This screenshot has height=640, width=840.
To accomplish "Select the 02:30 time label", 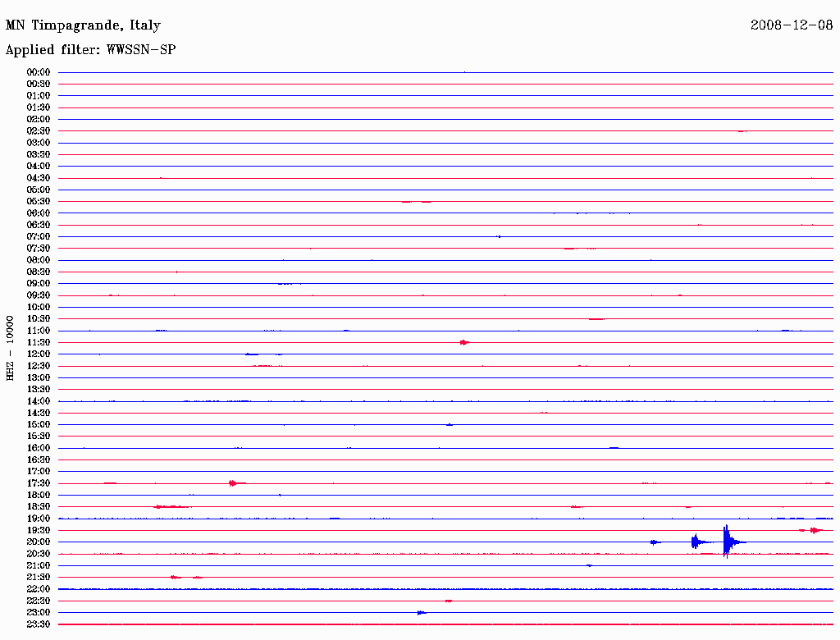I will (39, 131).
